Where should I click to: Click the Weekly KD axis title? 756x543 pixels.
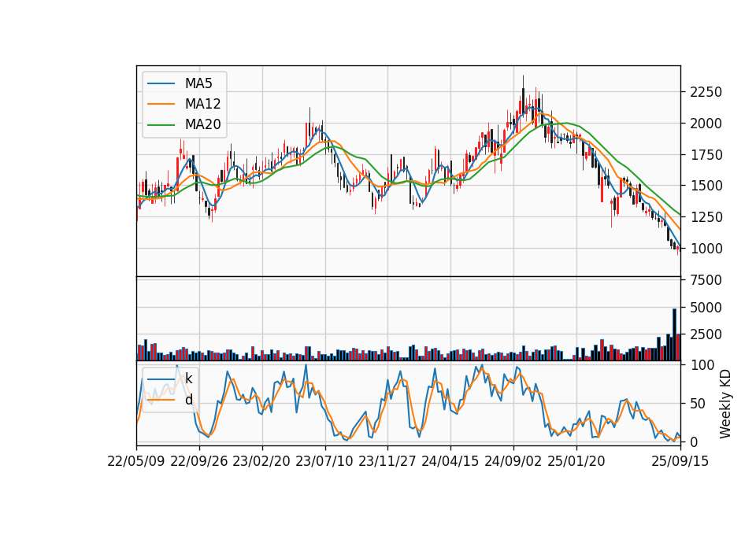(x=725, y=404)
